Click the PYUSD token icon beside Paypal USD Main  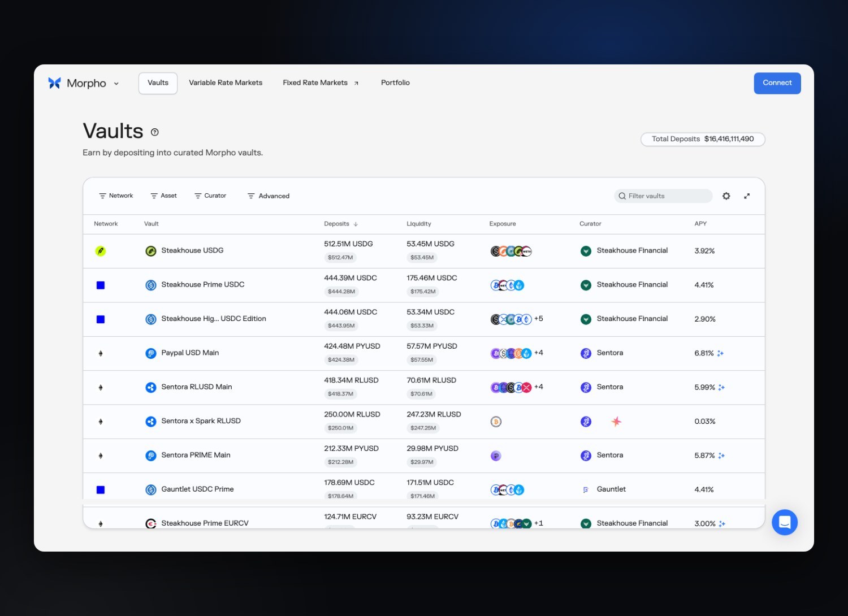pyautogui.click(x=151, y=353)
